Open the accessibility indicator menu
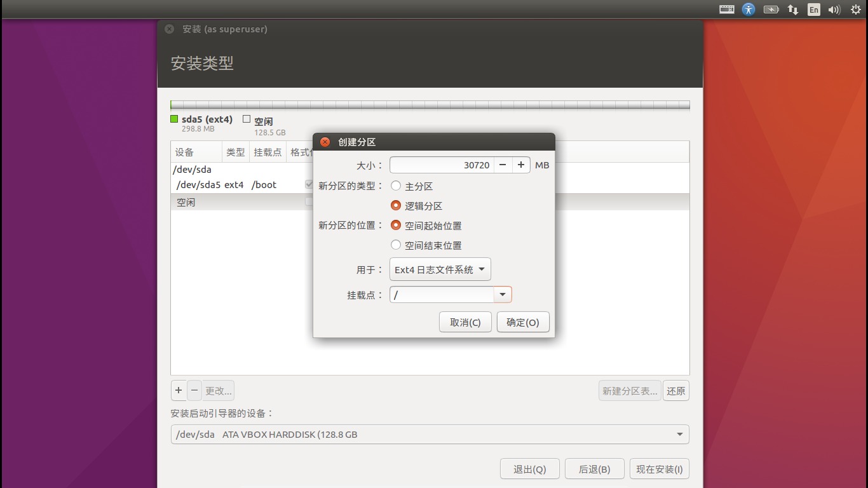This screenshot has width=868, height=488. point(749,10)
